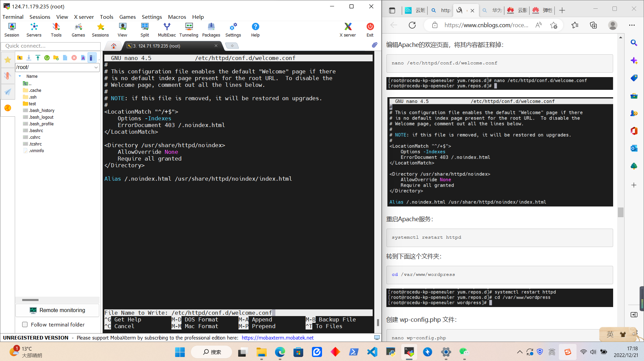The height and width of the screenshot is (361, 644).
Task: Click the Split toolbar icon
Action: click(x=145, y=29)
